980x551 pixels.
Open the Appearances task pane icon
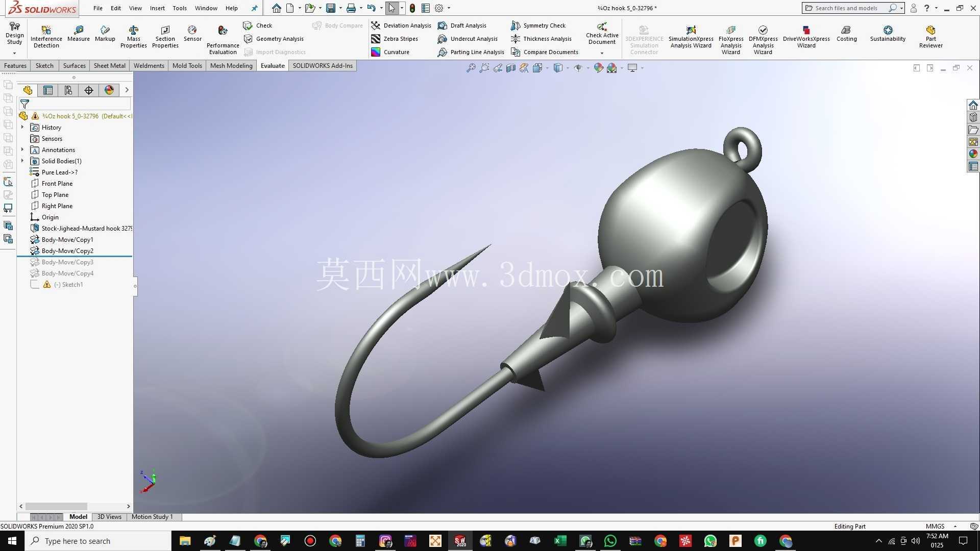(973, 154)
